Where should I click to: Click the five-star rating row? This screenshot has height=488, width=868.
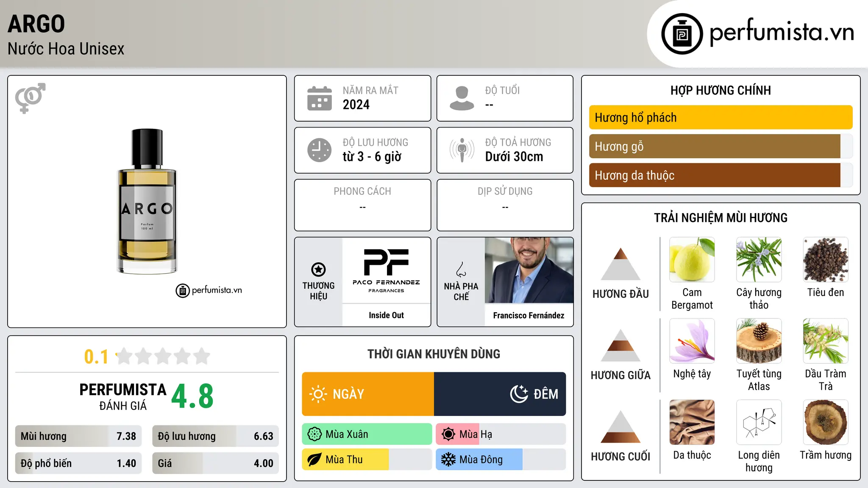click(163, 356)
